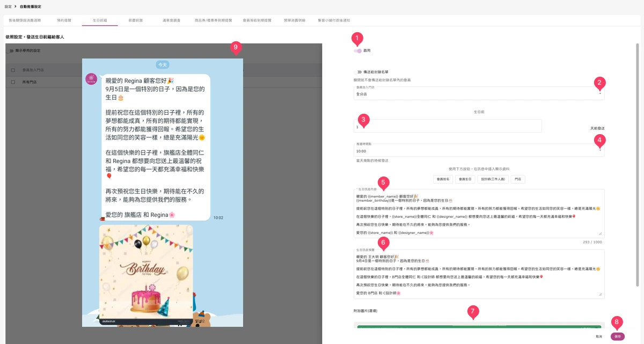
Task: Insert the 門店 variable button
Action: pos(518,179)
